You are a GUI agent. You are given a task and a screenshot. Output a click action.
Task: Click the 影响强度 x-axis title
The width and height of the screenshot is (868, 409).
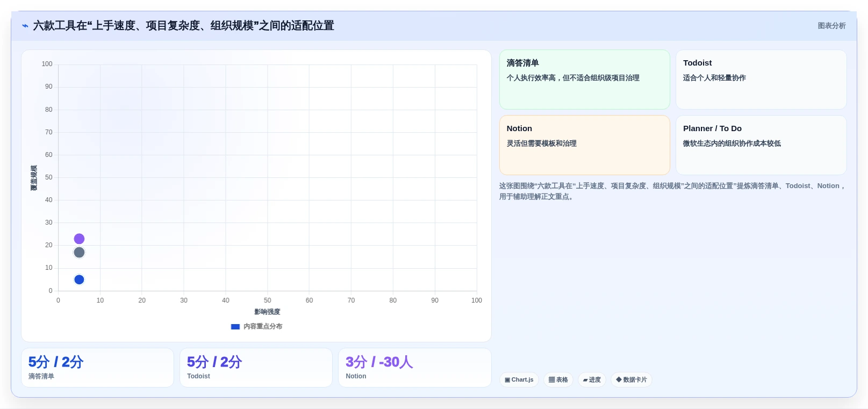pyautogui.click(x=267, y=312)
